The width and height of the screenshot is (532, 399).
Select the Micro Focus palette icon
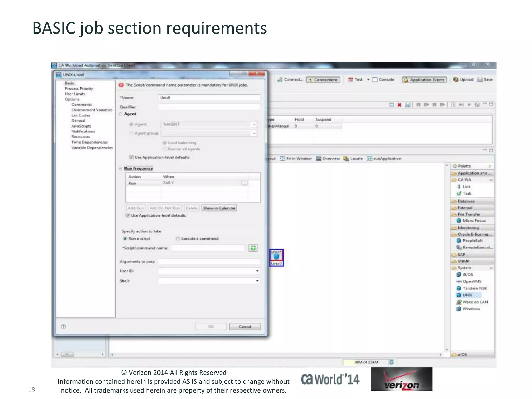coord(459,221)
